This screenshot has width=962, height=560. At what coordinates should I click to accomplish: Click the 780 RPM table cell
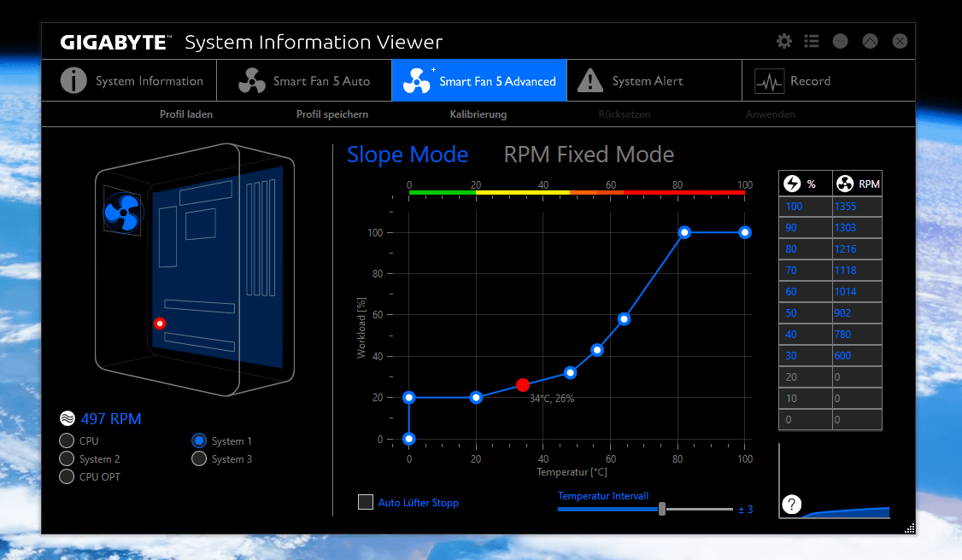click(857, 335)
